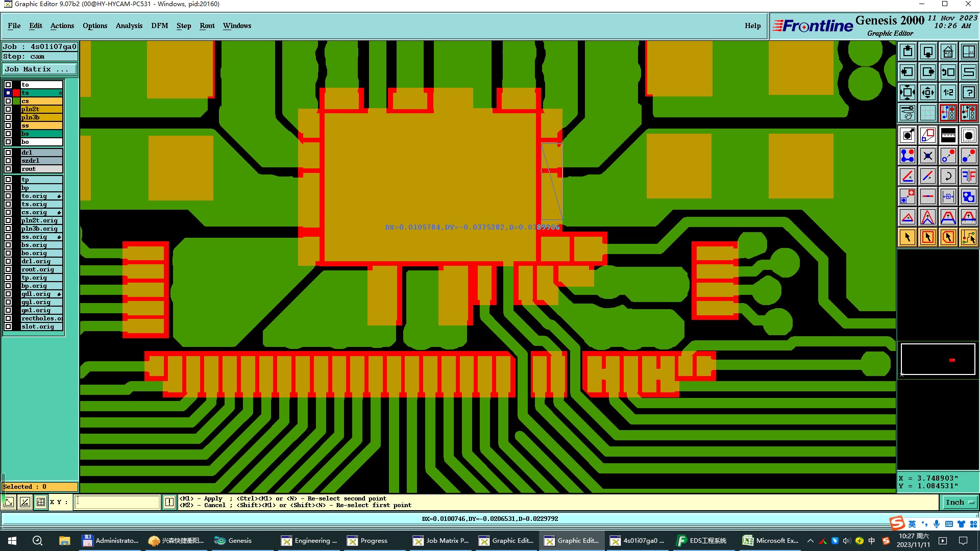Select the measure ruler tool
The height and width of the screenshot is (551, 980).
click(x=948, y=135)
